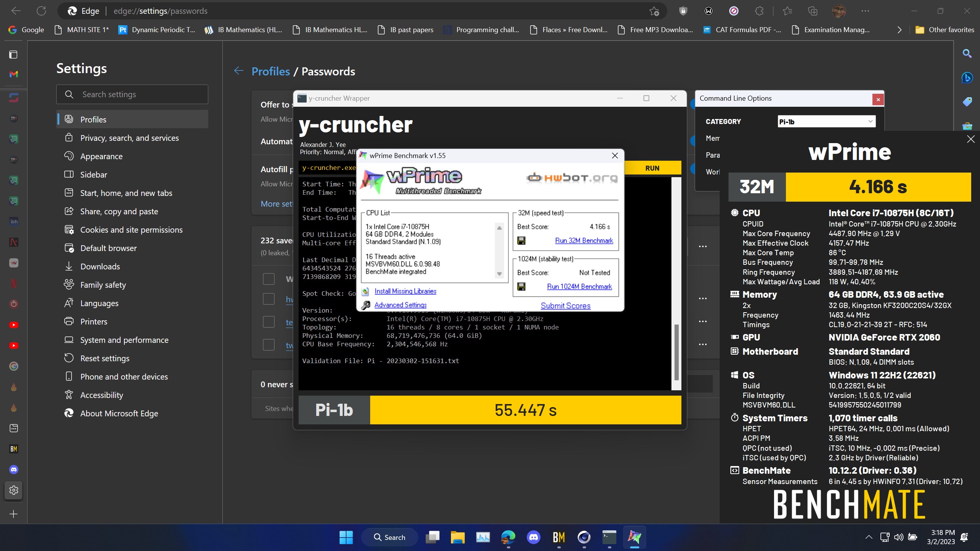Open more actions for 'tw' password row
Screen dimensions: 980x551
(x=703, y=344)
